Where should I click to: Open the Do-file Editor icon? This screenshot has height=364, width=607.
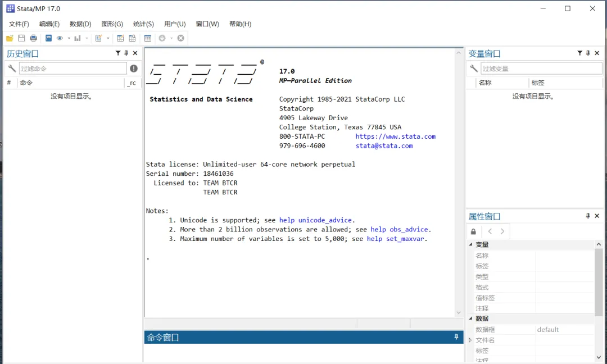(99, 38)
